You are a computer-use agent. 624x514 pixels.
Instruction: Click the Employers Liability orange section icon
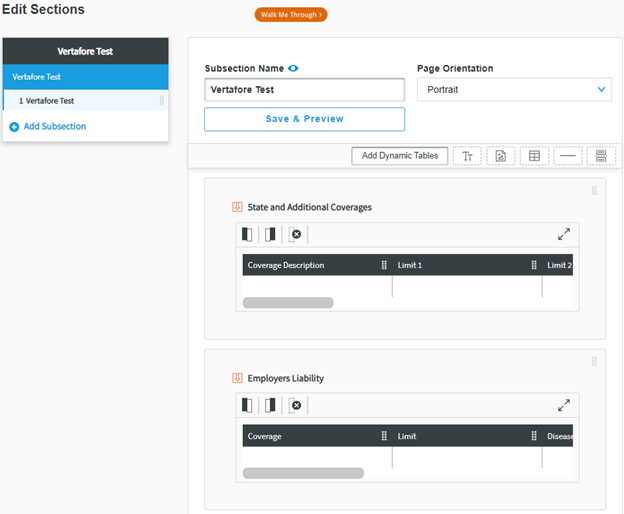(237, 378)
